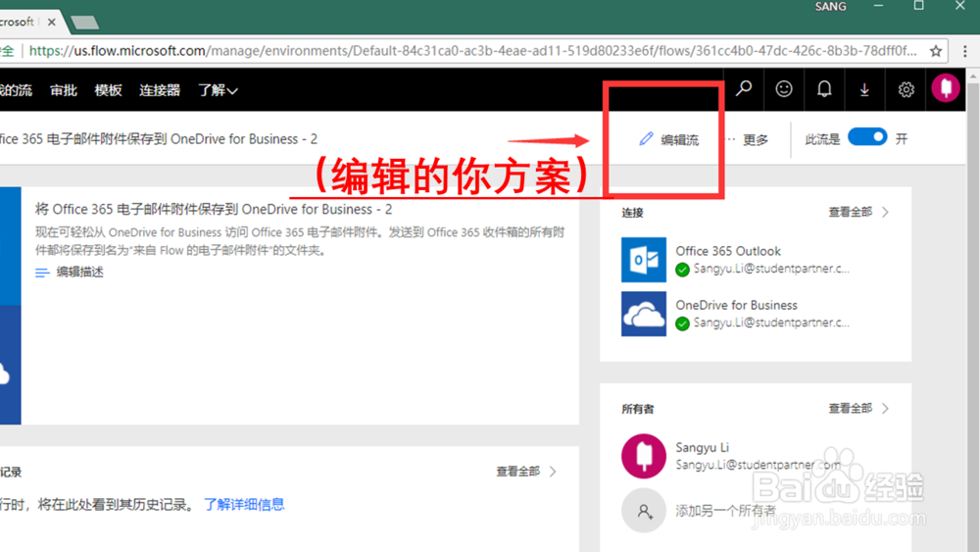Open the user account avatar in header
The width and height of the screenshot is (980, 552).
(946, 88)
